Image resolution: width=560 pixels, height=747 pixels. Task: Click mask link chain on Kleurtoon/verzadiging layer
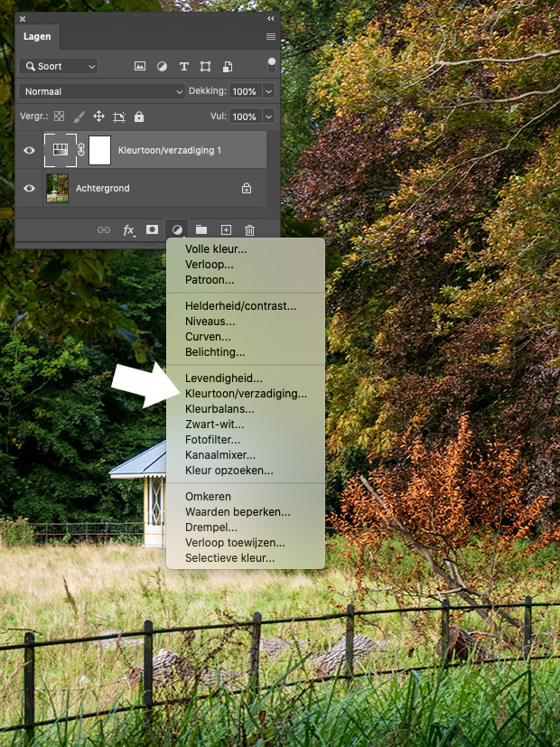point(81,150)
